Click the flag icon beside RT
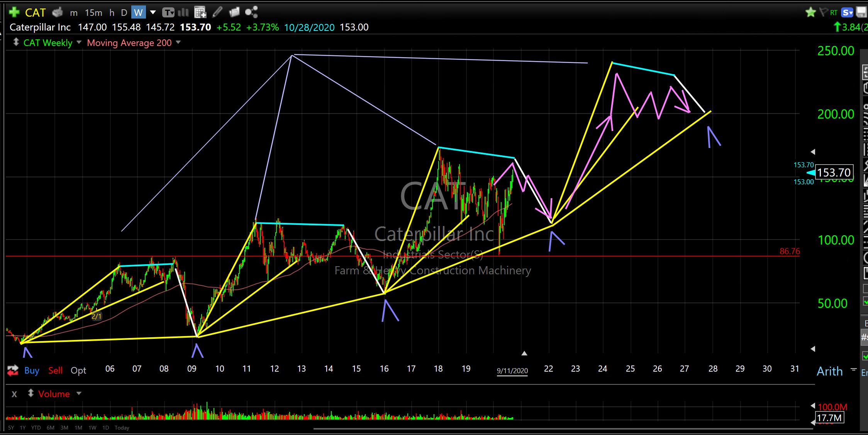 [824, 12]
